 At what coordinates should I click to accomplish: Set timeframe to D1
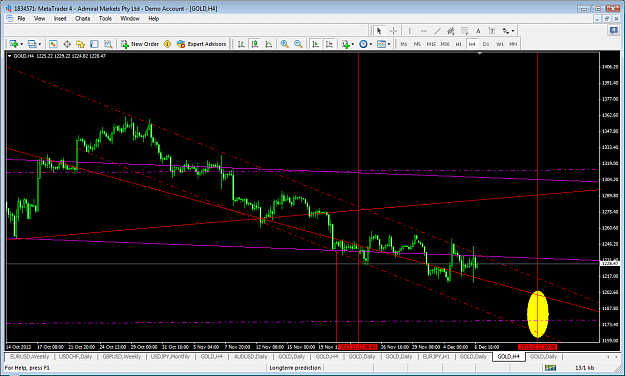486,44
